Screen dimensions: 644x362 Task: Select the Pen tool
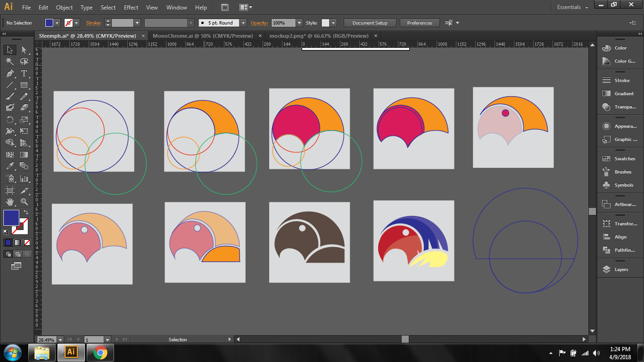click(x=9, y=74)
